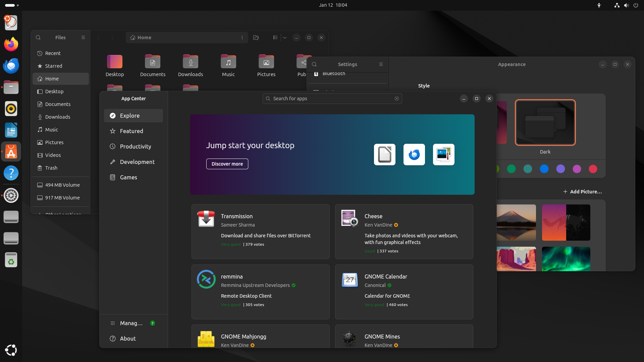Open Firefox from the Ubuntu dock
The width and height of the screenshot is (644, 362).
click(x=11, y=44)
